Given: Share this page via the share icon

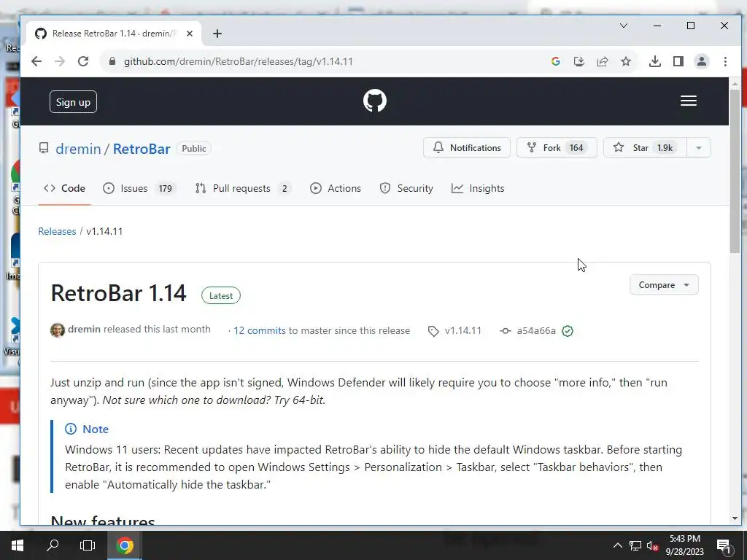Looking at the screenshot, I should tap(603, 61).
